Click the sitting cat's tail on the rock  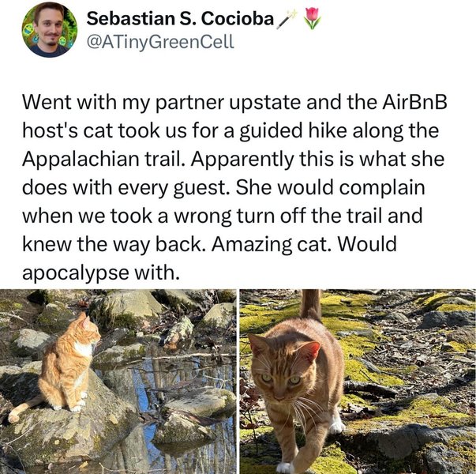tap(23, 408)
